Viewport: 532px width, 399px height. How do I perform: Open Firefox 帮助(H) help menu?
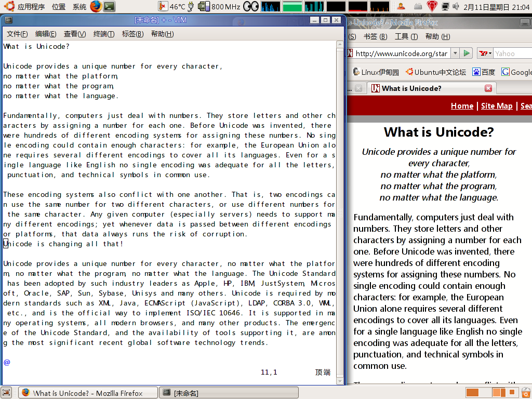point(437,36)
